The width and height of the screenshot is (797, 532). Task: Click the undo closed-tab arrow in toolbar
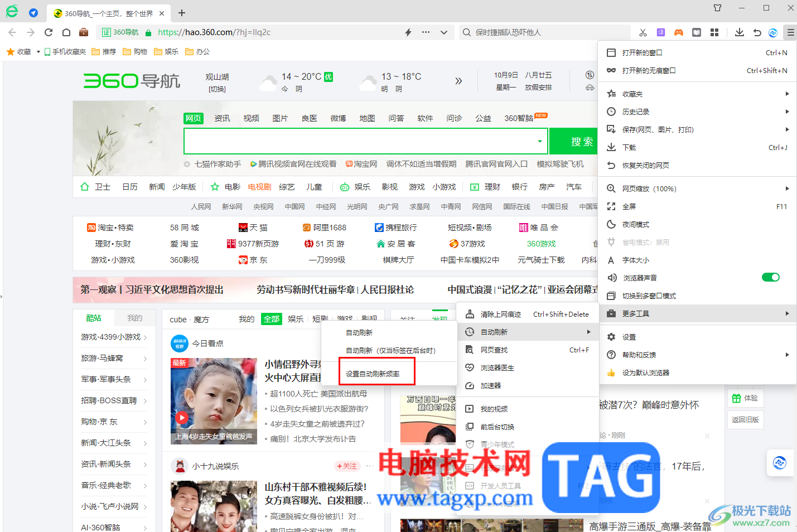pos(757,32)
